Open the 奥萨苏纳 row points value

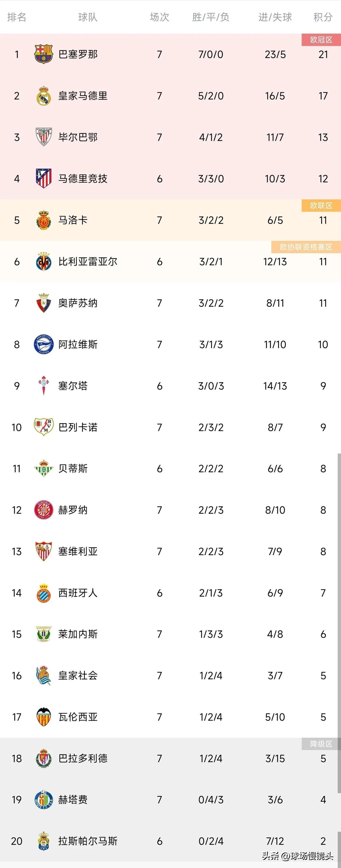click(323, 303)
